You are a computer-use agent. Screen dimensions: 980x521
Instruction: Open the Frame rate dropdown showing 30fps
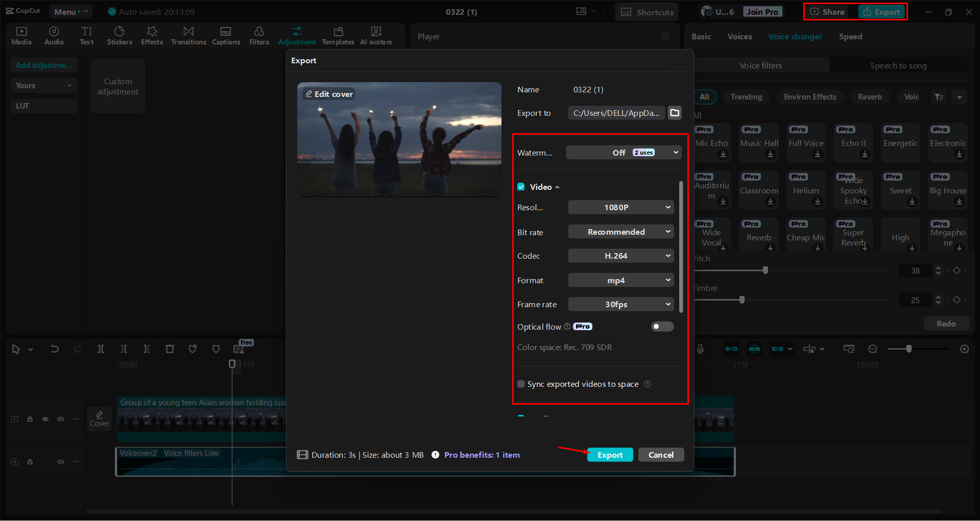(x=621, y=304)
